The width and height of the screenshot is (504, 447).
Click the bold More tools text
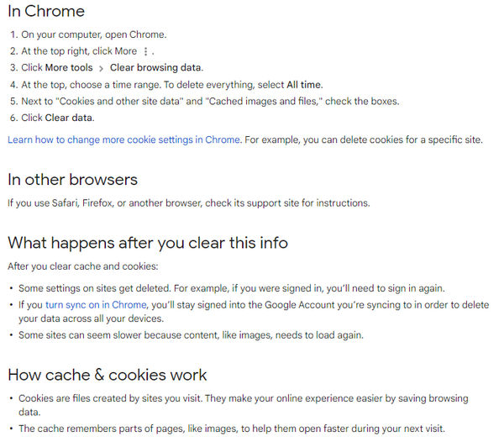point(69,67)
